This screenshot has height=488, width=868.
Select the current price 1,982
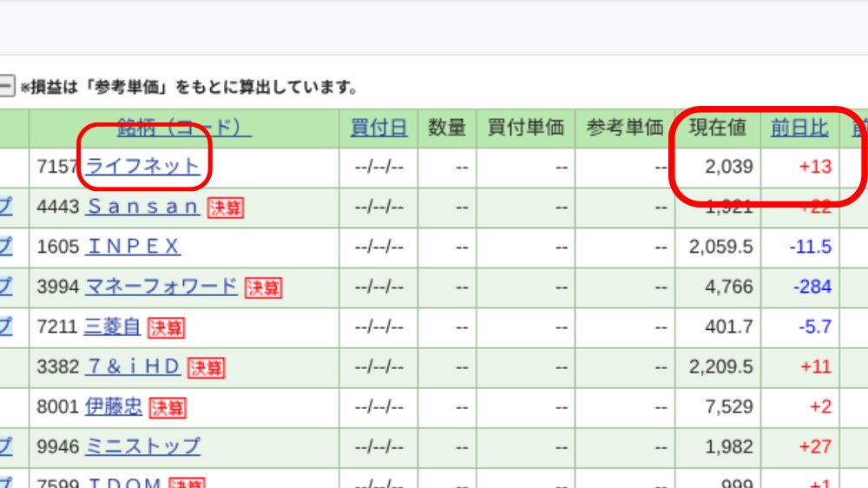(x=729, y=446)
